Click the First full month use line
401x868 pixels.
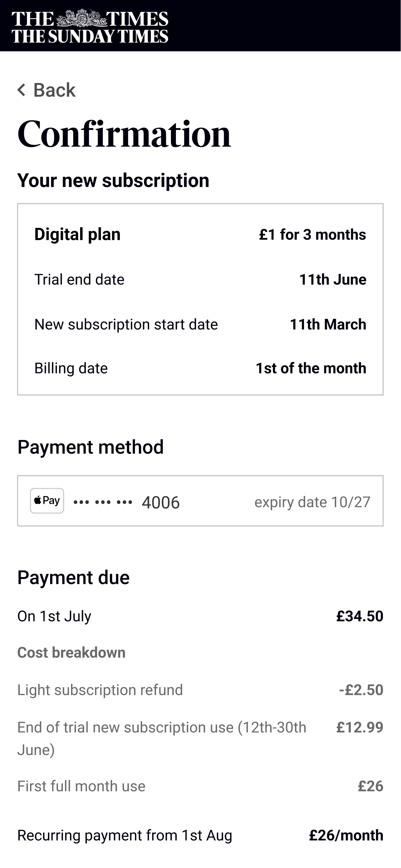click(81, 786)
